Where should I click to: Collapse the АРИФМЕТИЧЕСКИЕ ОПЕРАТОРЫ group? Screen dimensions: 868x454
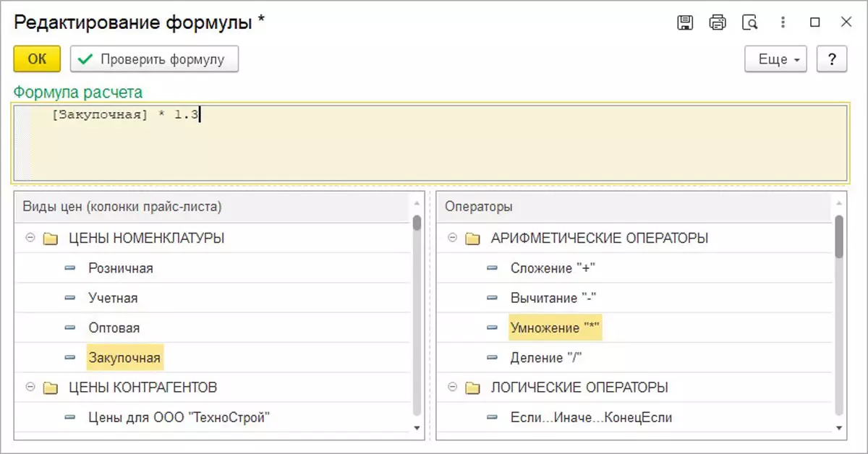point(453,238)
